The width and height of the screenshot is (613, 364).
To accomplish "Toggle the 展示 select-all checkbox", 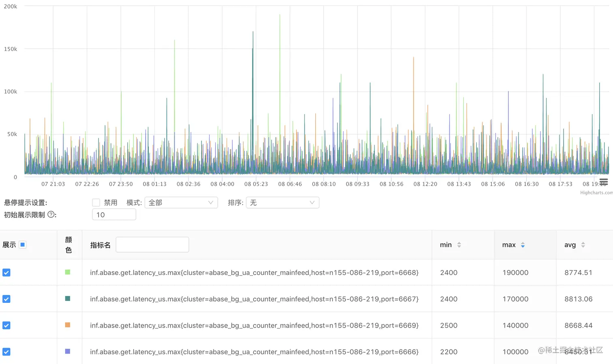I will pos(23,245).
